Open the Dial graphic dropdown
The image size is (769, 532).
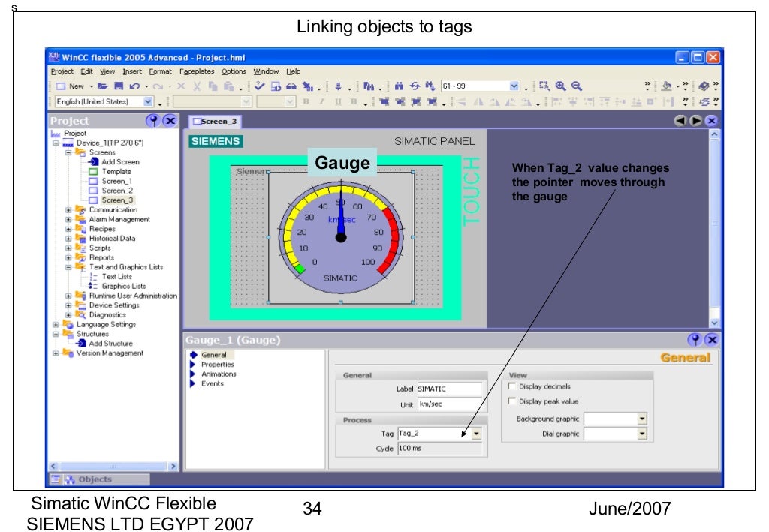click(x=642, y=434)
